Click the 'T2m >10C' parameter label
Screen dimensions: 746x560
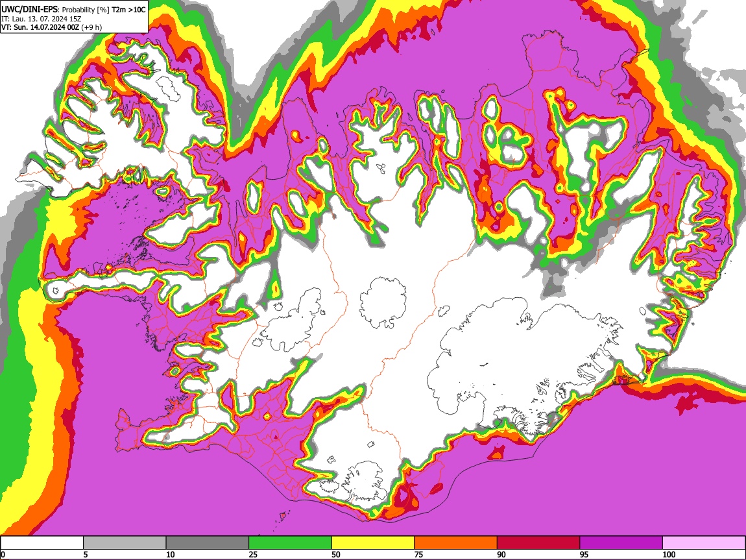tap(128, 10)
